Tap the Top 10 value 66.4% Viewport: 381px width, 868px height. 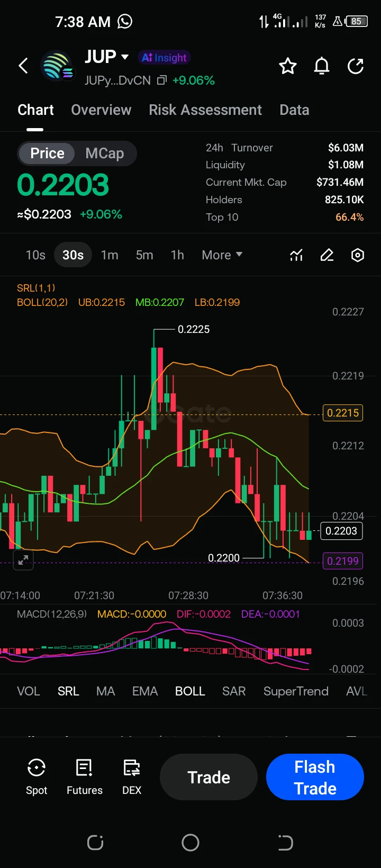pos(349,217)
